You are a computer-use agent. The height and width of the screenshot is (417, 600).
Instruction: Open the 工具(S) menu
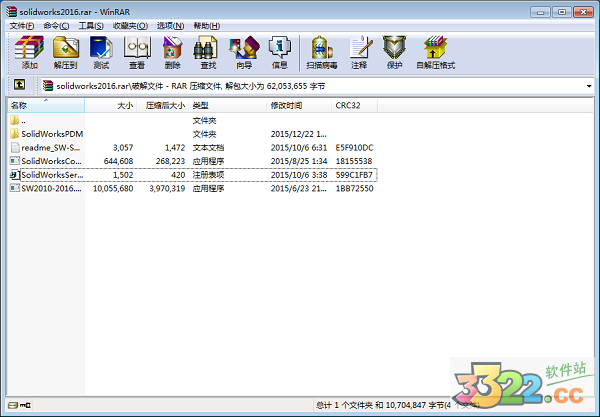point(91,26)
